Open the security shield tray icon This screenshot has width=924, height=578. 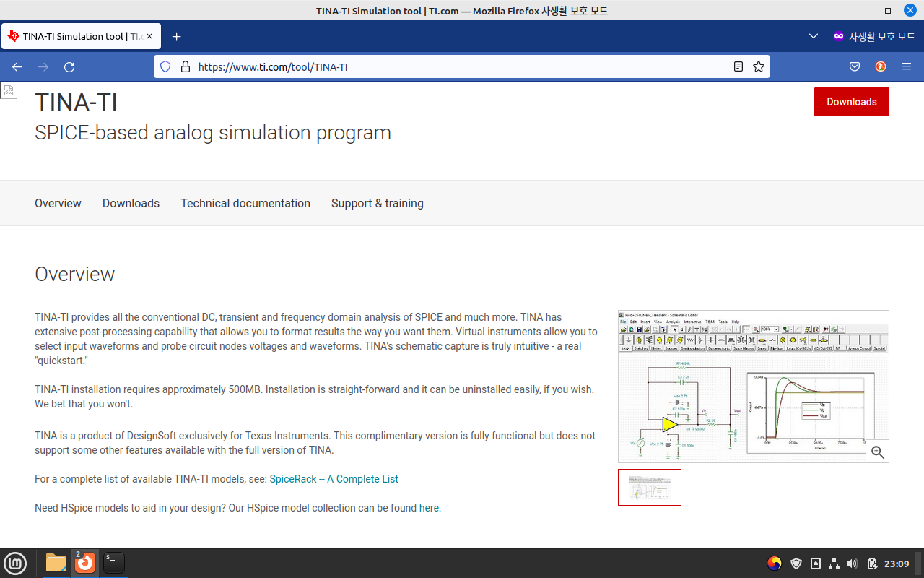(x=796, y=564)
